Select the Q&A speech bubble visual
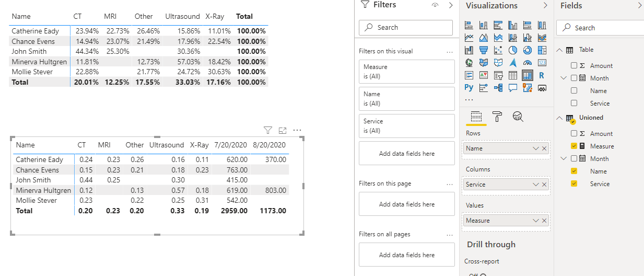The width and height of the screenshot is (644, 276). pos(512,88)
